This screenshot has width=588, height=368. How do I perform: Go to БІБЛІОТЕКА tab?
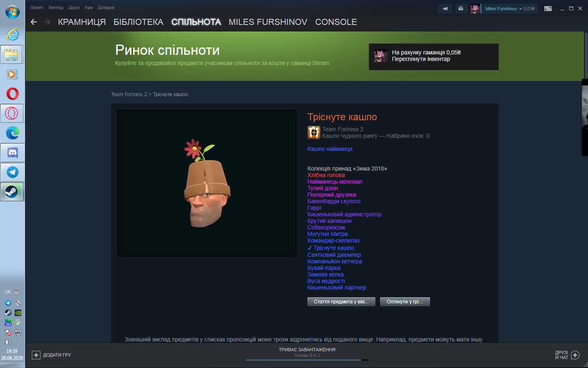pyautogui.click(x=138, y=22)
